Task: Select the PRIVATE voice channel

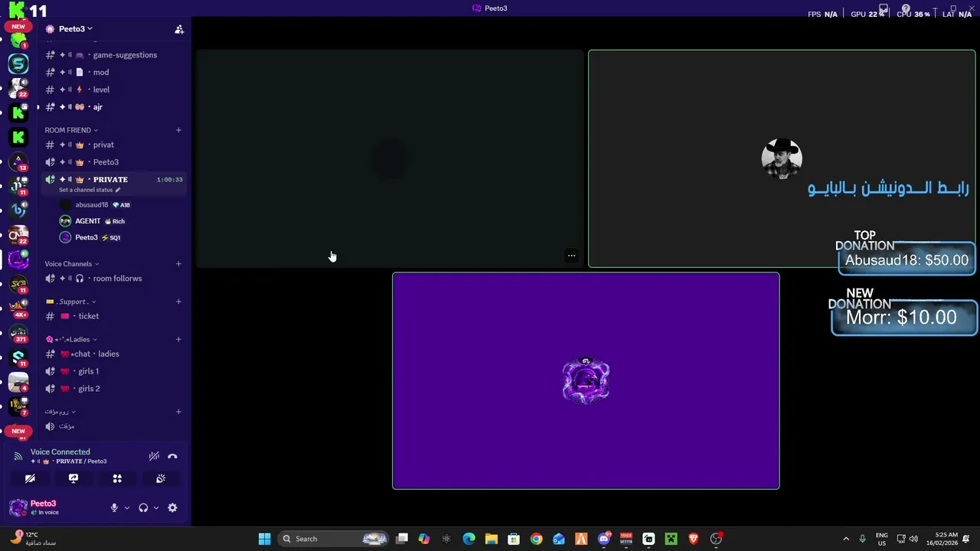Action: click(114, 180)
